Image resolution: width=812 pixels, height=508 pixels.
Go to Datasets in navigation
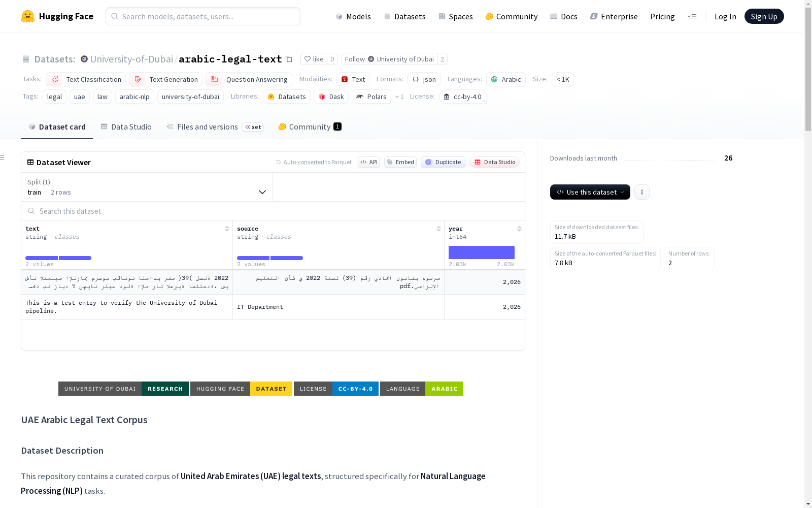coord(404,16)
